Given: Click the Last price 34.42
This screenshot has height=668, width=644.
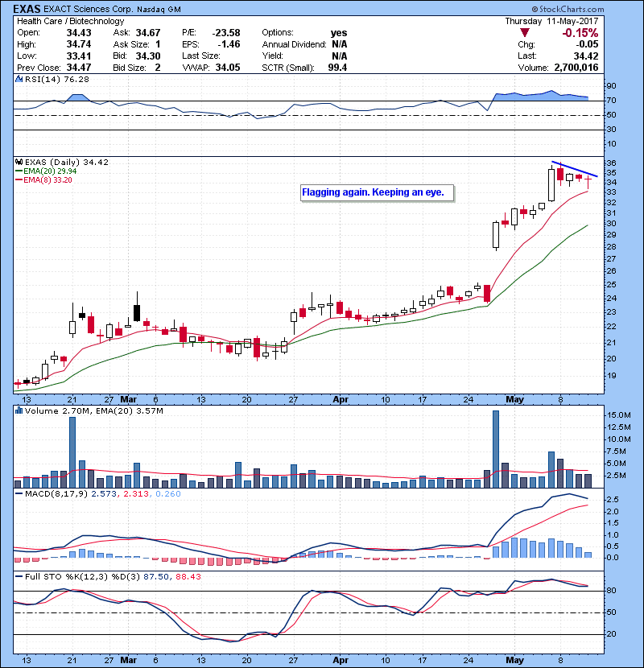Looking at the screenshot, I should 586,56.
